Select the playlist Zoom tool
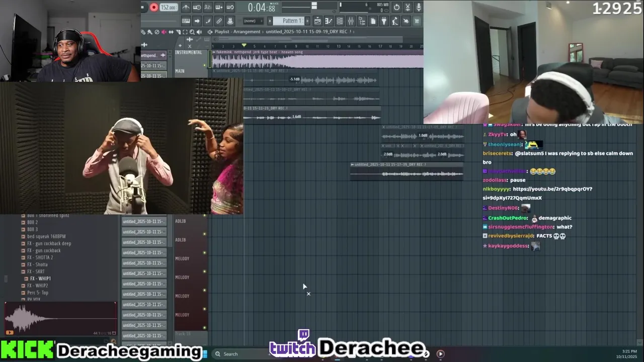644x362 pixels. (192, 32)
